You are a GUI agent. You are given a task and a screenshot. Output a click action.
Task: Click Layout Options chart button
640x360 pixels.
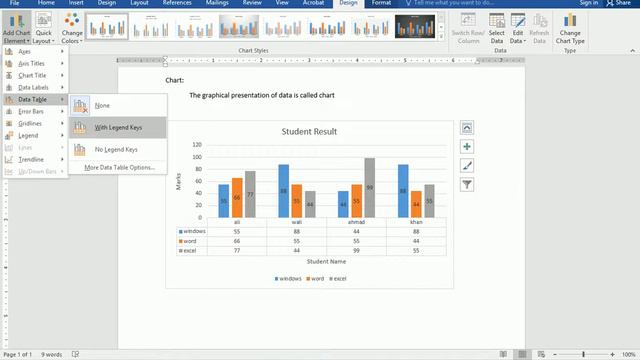(x=467, y=128)
